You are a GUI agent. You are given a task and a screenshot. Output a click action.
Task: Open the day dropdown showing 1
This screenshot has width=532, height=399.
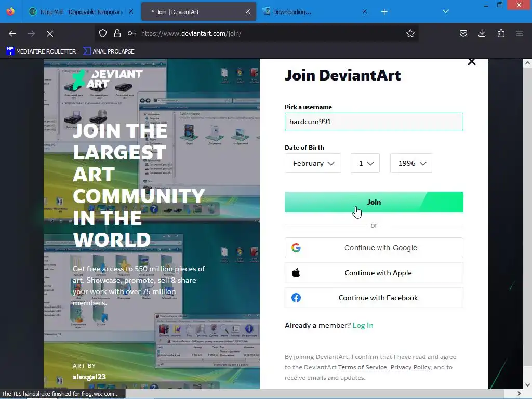coord(365,163)
